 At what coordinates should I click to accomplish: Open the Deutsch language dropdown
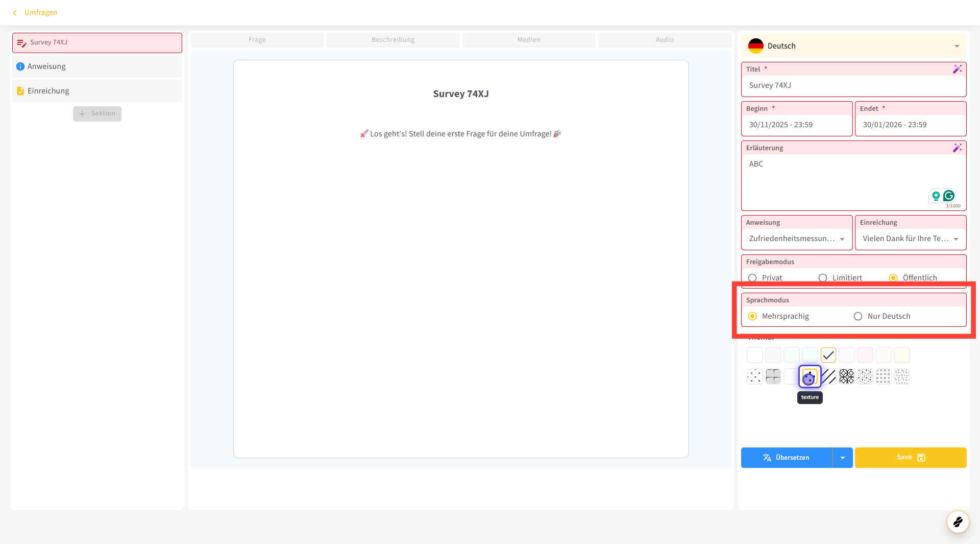[x=854, y=46]
